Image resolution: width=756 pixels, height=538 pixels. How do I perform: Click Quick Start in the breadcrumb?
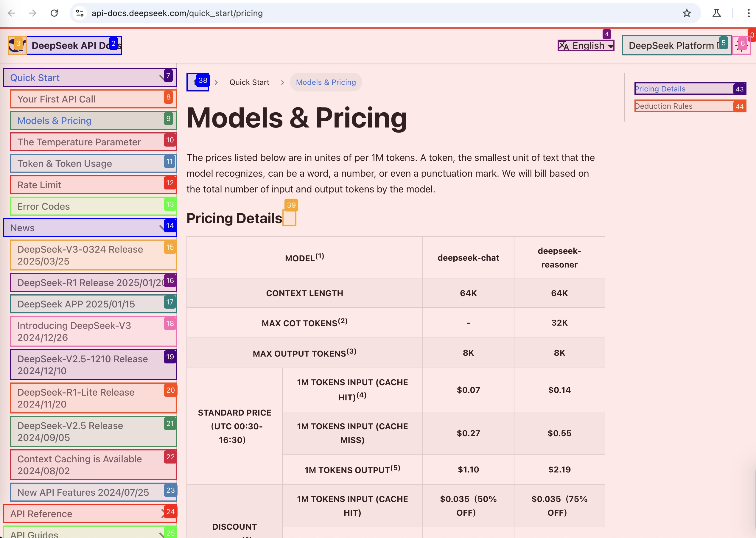249,82
